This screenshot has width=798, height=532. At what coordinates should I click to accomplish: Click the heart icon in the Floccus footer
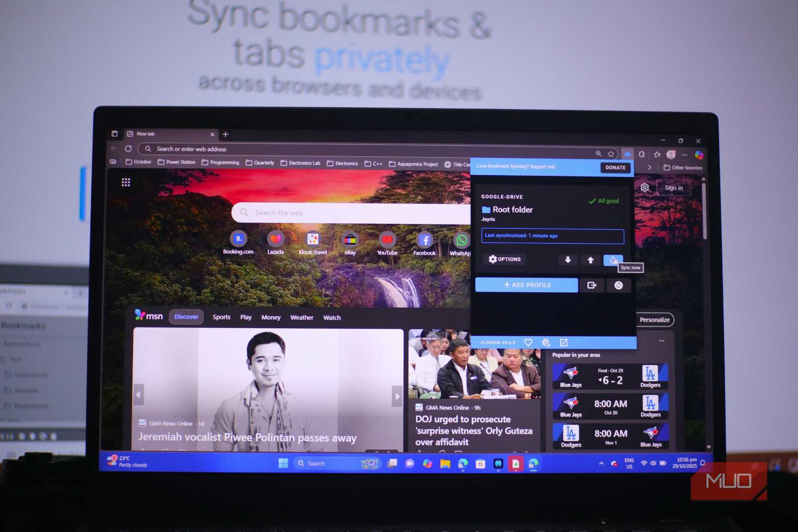click(x=528, y=342)
